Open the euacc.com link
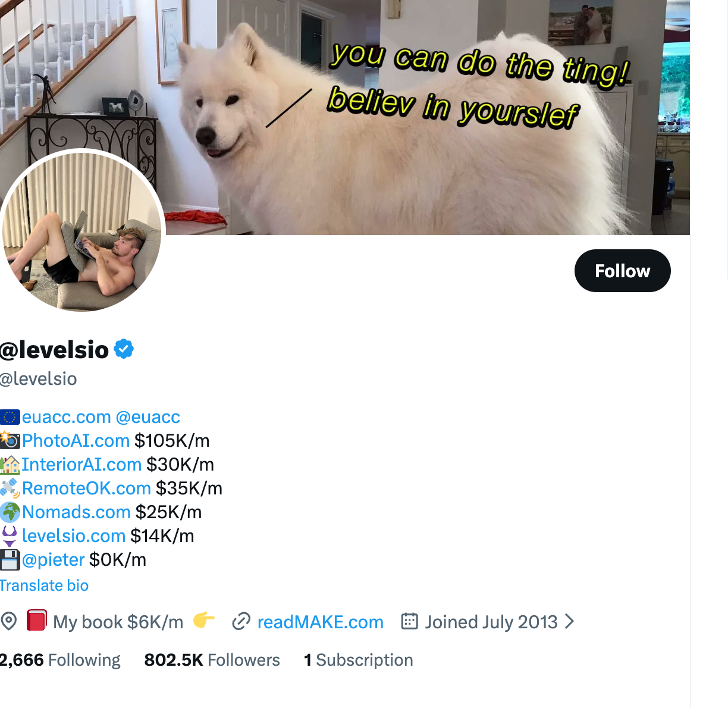The height and width of the screenshot is (708, 728). pyautogui.click(x=67, y=417)
